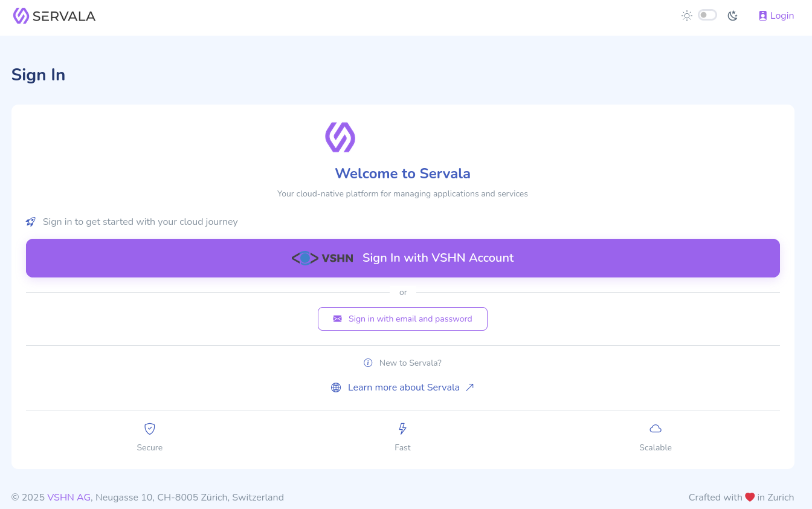812x509 pixels.
Task: Click the Scalable cloud icon
Action: click(x=656, y=429)
